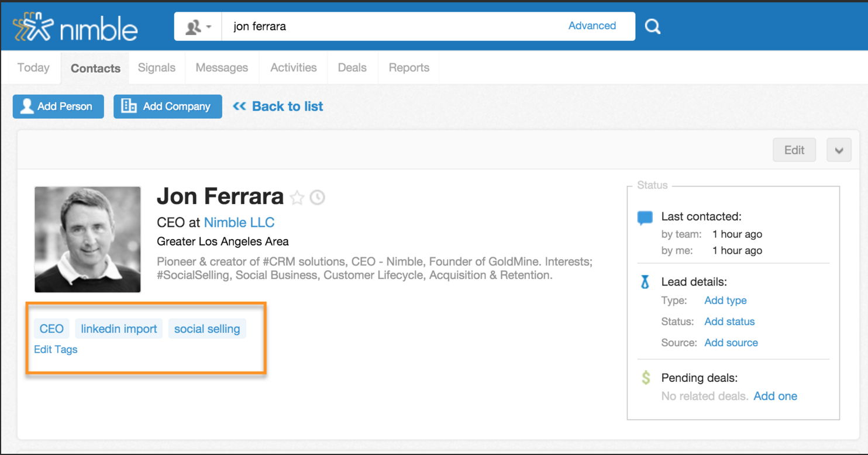This screenshot has height=455, width=868.
Task: Click Add one to create a deal
Action: pyautogui.click(x=775, y=396)
